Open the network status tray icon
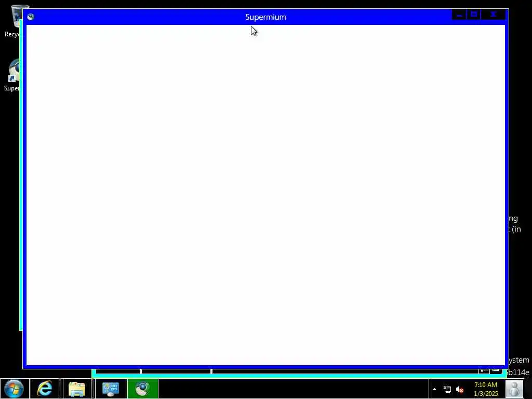The height and width of the screenshot is (399, 532). pyautogui.click(x=447, y=390)
